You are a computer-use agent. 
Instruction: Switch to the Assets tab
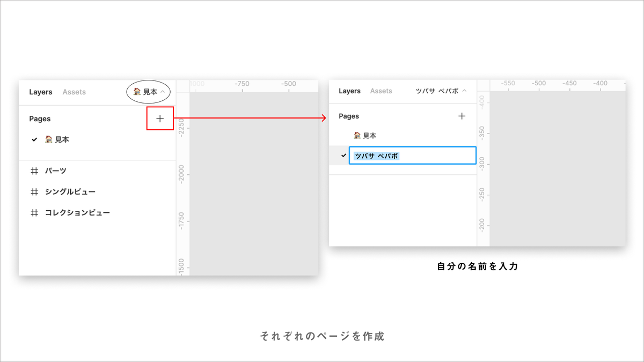tap(74, 92)
